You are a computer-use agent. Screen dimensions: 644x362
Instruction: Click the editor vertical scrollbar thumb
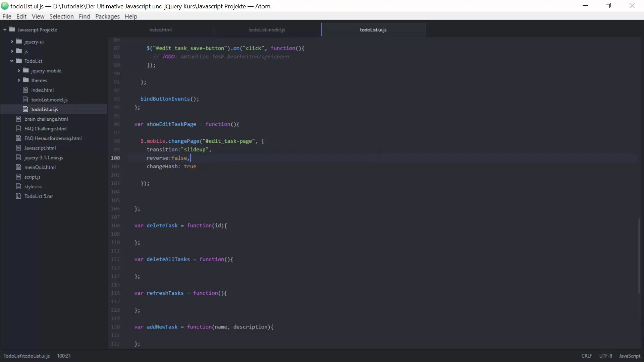coord(639,255)
